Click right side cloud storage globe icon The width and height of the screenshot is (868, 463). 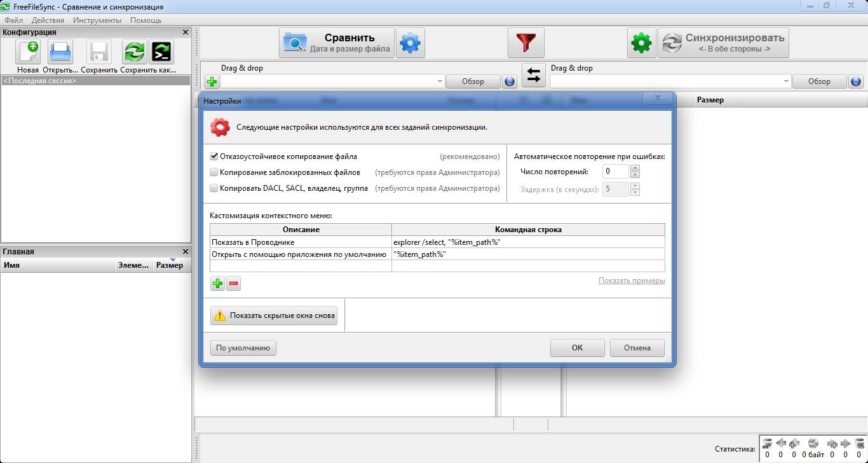(x=856, y=81)
